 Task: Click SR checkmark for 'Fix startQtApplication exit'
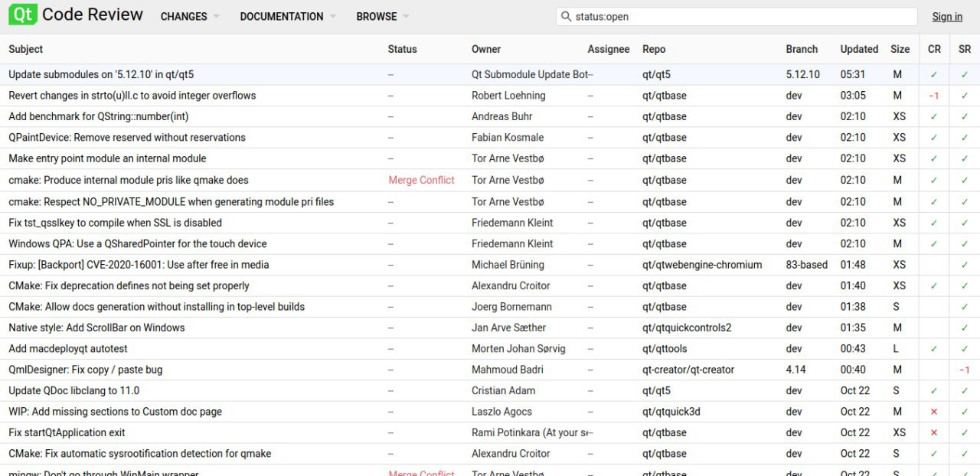(x=965, y=432)
